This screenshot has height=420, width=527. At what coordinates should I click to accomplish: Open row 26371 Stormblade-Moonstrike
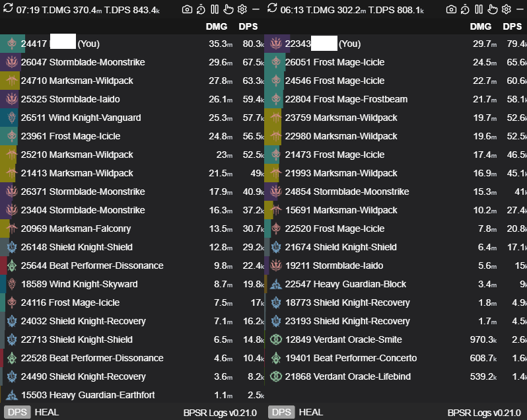tap(132, 192)
